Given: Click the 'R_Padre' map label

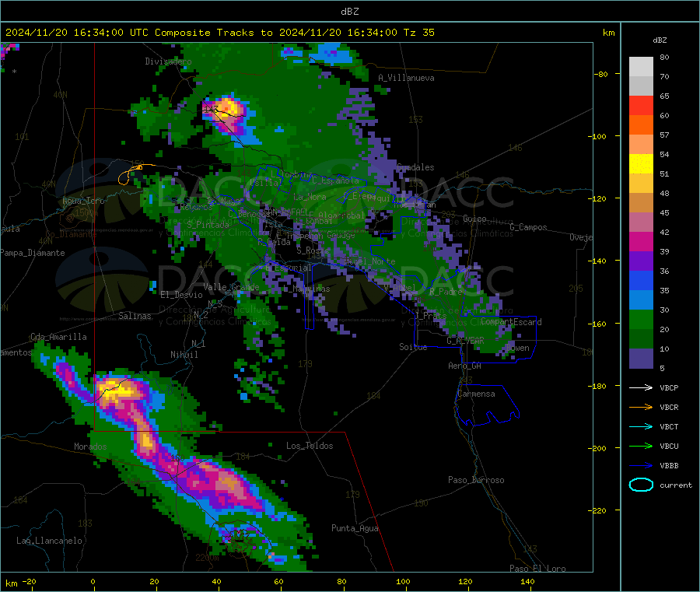Looking at the screenshot, I should [x=446, y=292].
